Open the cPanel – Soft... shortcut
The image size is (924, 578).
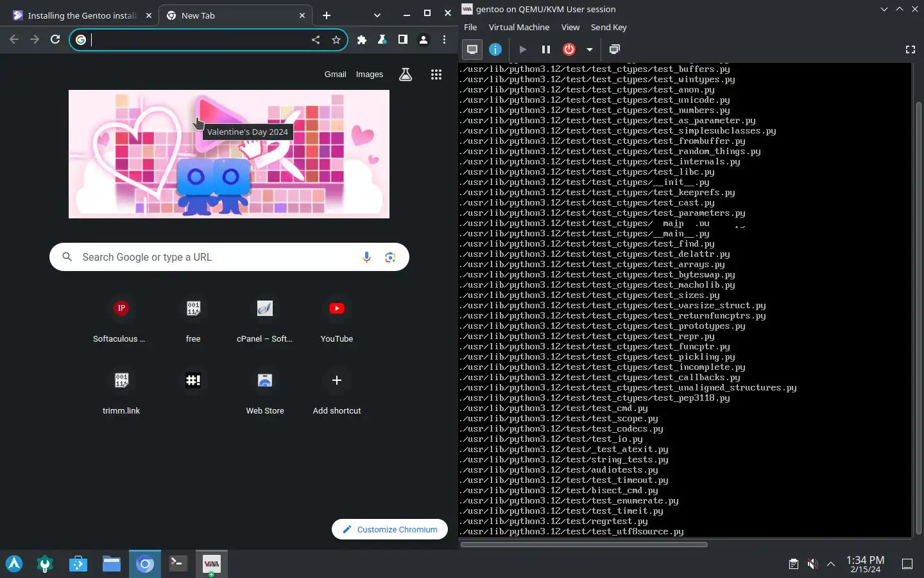click(265, 319)
